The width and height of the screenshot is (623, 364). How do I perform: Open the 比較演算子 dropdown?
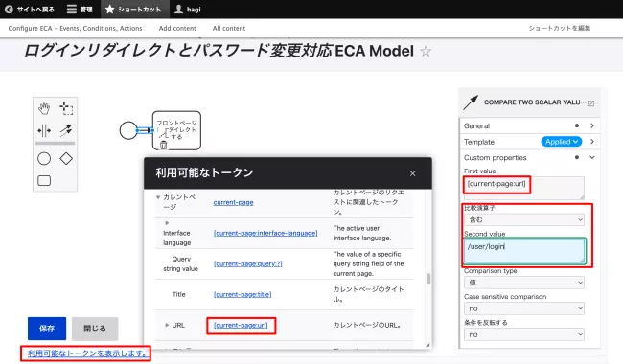[524, 219]
